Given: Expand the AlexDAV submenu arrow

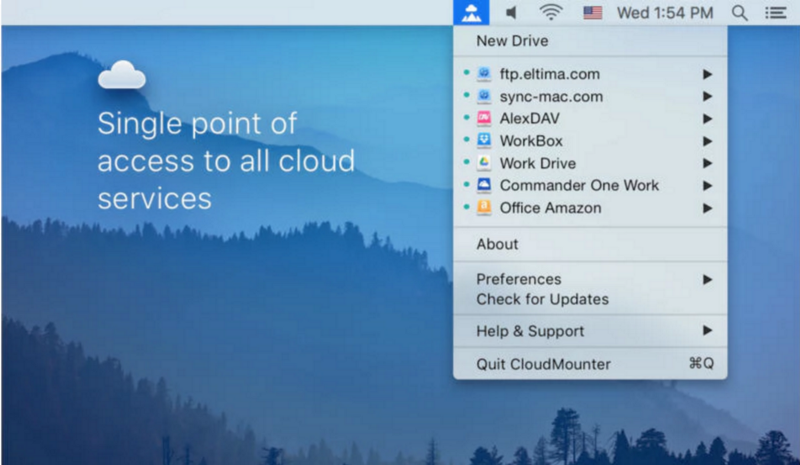Looking at the screenshot, I should coord(707,119).
